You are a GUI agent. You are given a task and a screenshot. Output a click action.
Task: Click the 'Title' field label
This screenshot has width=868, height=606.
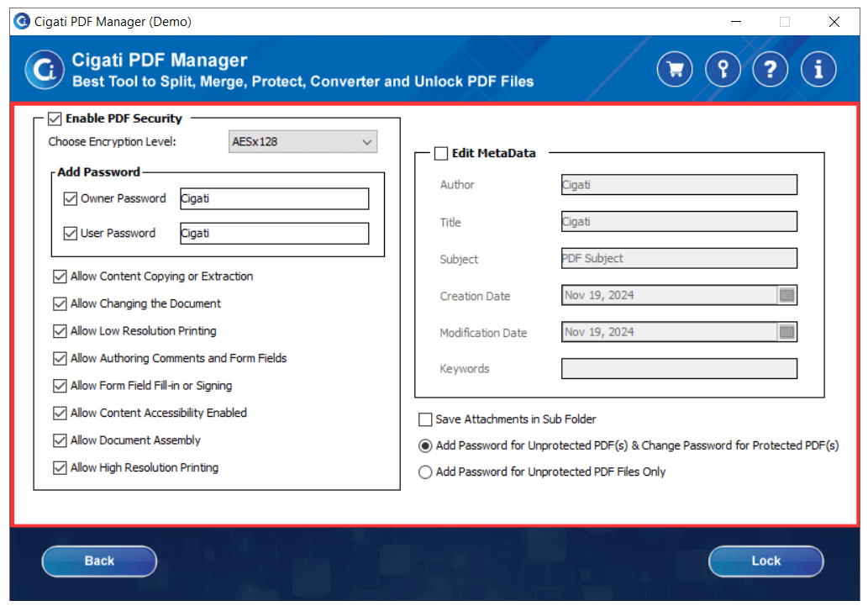450,223
